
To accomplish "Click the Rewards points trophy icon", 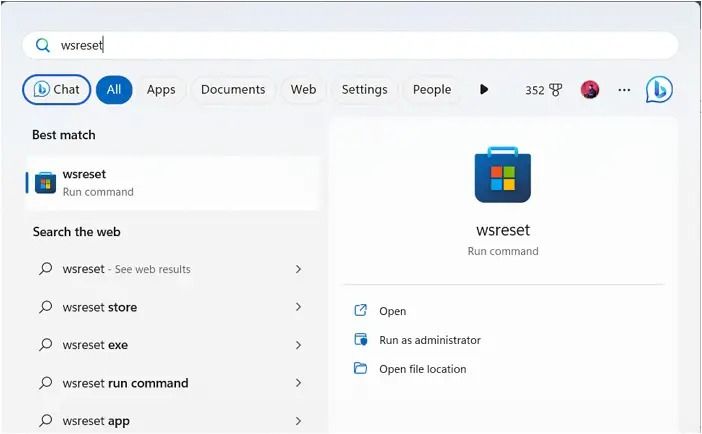I will [x=556, y=90].
